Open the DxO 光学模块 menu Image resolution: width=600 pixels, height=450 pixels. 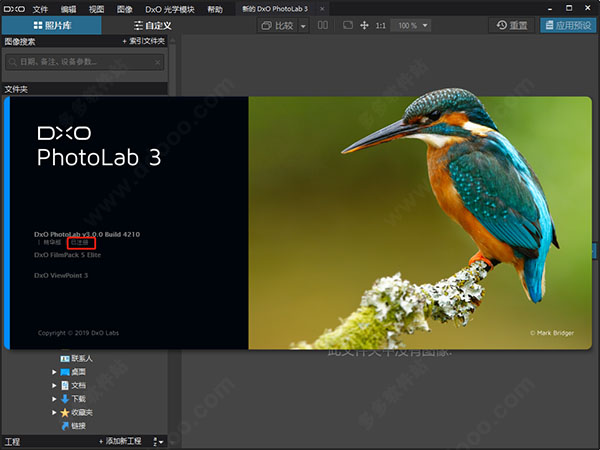[x=170, y=9]
